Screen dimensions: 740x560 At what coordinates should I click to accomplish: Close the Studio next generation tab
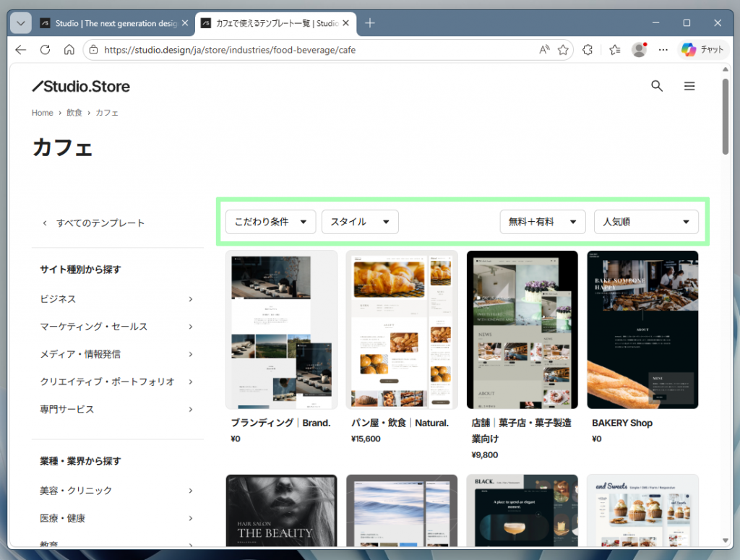[185, 23]
